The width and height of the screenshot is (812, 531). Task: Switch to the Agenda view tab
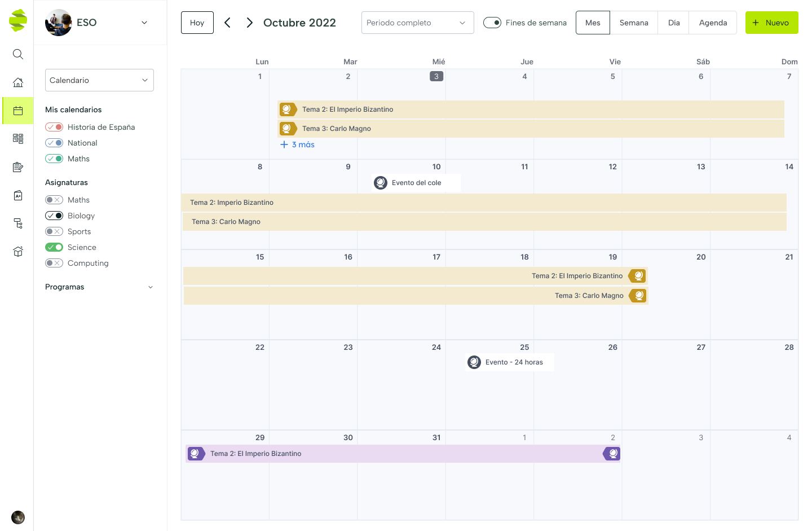[x=713, y=23]
